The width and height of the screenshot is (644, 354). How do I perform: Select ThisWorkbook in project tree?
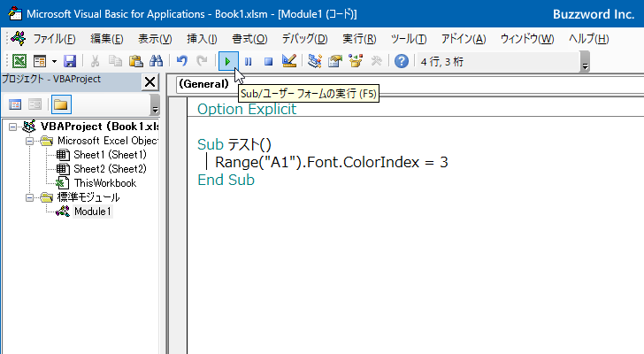coord(104,183)
